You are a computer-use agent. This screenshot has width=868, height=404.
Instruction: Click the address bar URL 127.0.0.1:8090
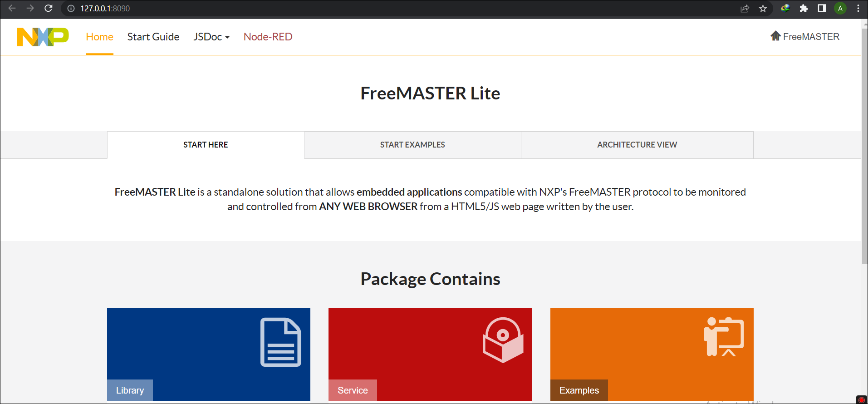105,8
